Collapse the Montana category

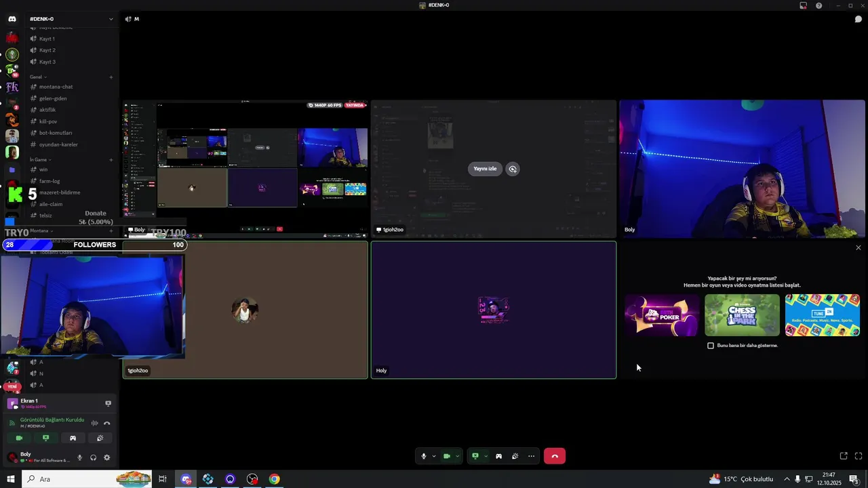(41, 230)
